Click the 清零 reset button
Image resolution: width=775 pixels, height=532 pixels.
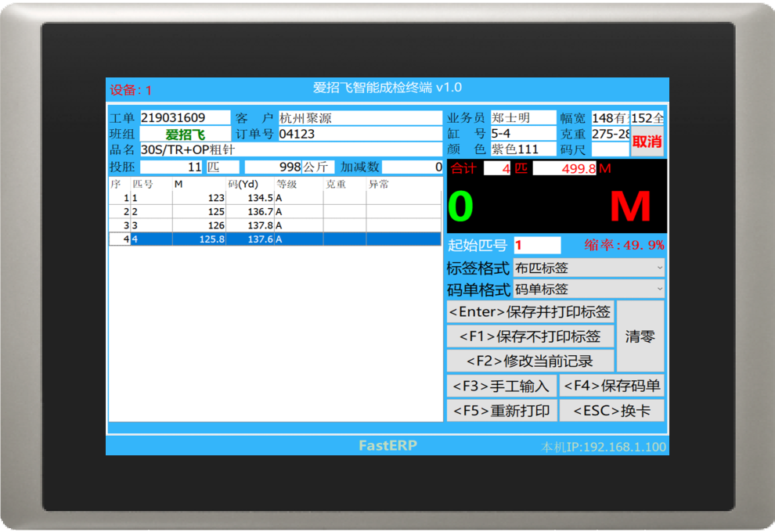pyautogui.click(x=640, y=336)
